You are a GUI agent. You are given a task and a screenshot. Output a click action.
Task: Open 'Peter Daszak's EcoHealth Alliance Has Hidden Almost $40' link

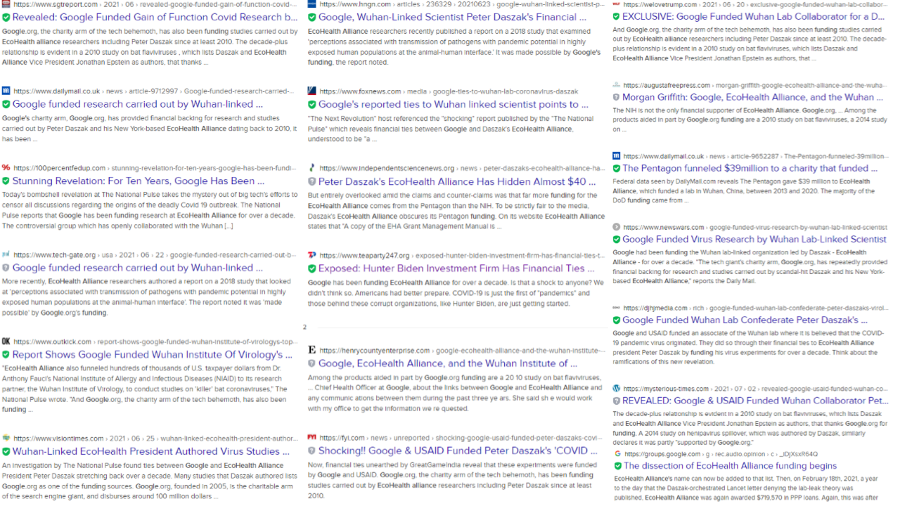point(457,181)
